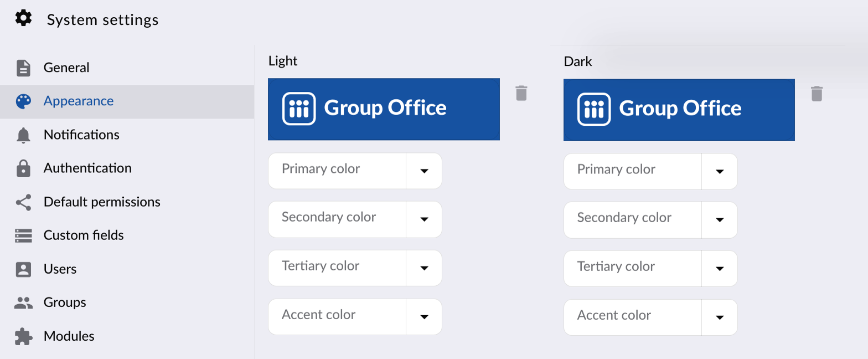Click the Default permissions share icon
This screenshot has width=868, height=359.
pos(23,202)
